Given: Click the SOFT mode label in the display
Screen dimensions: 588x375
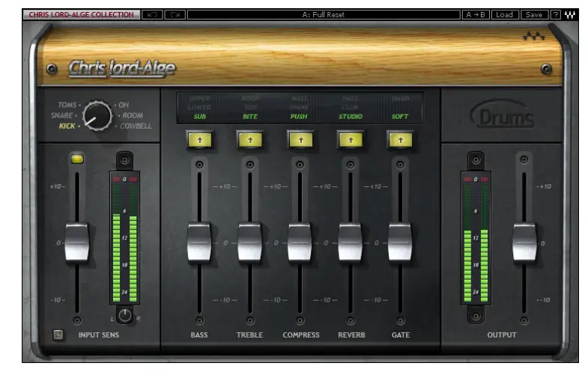Looking at the screenshot, I should coord(400,117).
